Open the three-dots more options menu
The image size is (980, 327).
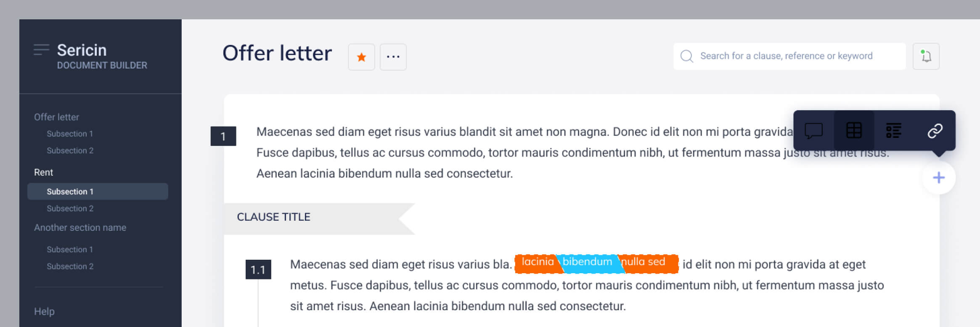pos(393,57)
